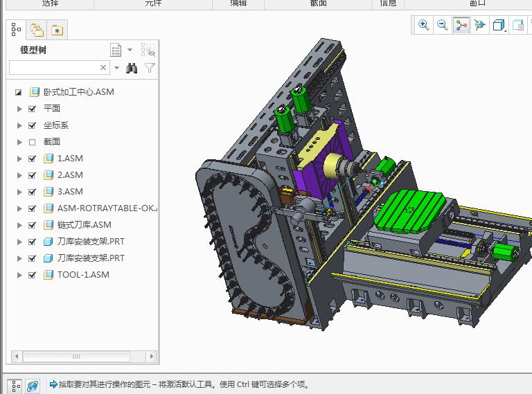Open the 编辑 menu

coord(238,3)
